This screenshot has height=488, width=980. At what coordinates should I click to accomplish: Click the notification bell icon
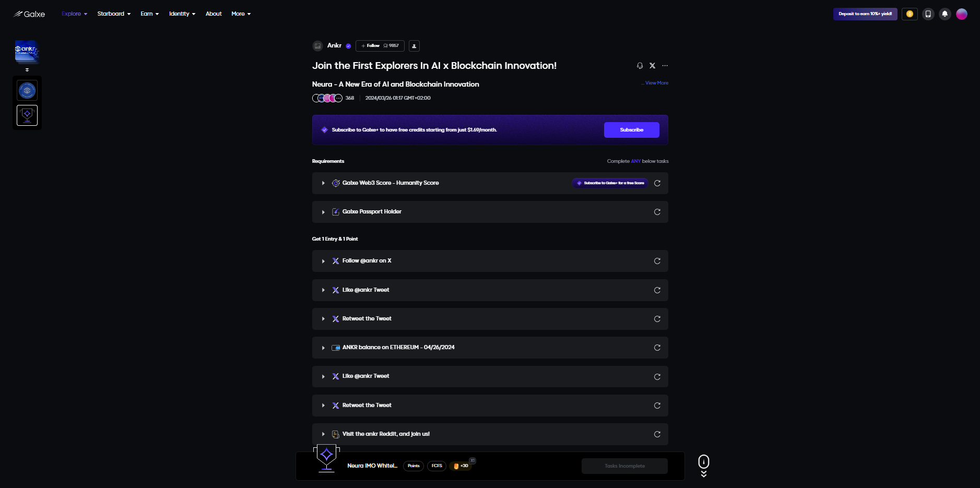click(x=944, y=14)
